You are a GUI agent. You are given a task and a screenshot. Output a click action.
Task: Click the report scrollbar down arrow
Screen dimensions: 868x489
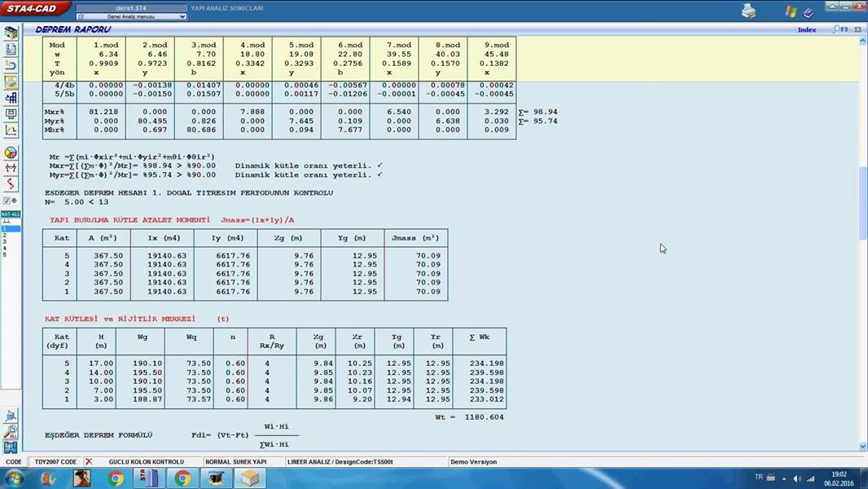coord(863,447)
